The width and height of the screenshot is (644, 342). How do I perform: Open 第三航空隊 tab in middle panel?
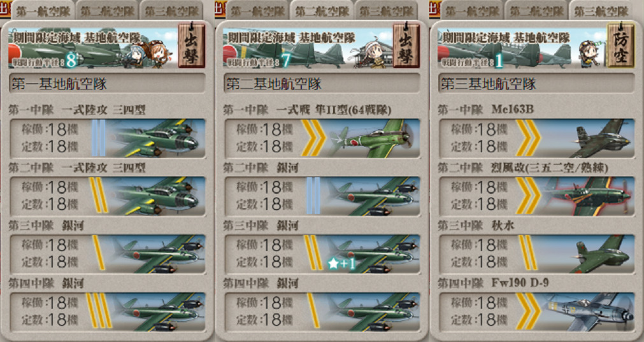pos(385,11)
